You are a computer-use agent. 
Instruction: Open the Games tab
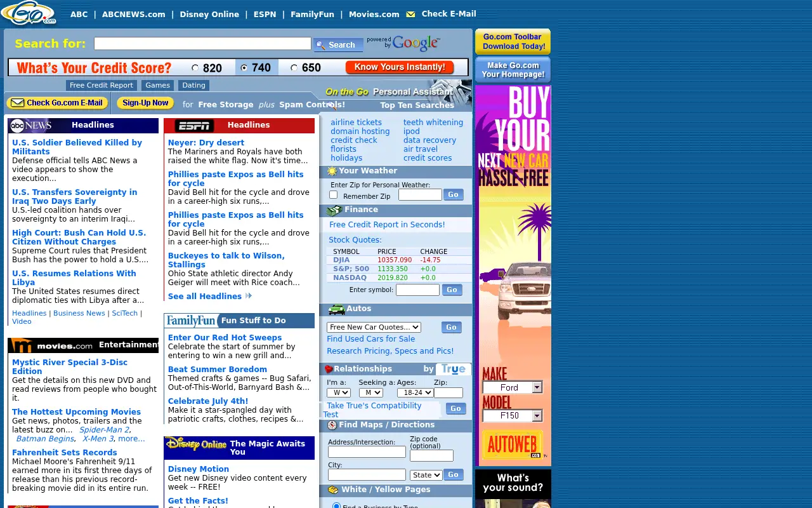click(157, 85)
